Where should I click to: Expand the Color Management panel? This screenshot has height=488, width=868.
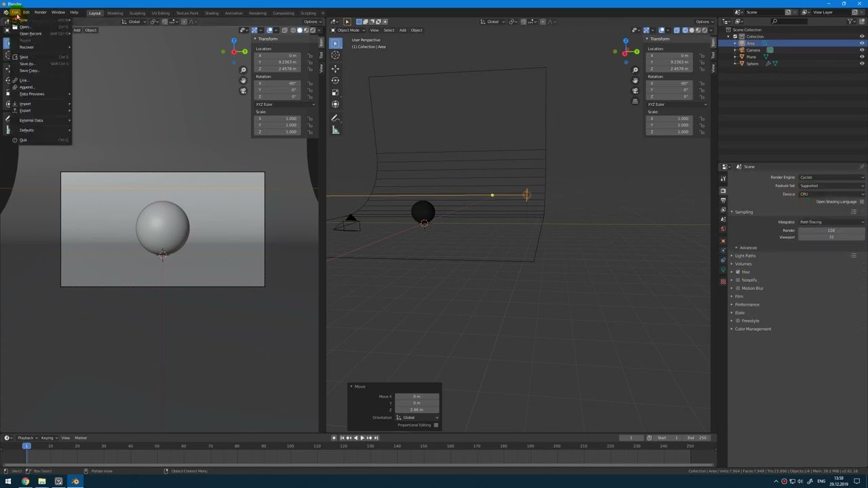[x=753, y=329]
